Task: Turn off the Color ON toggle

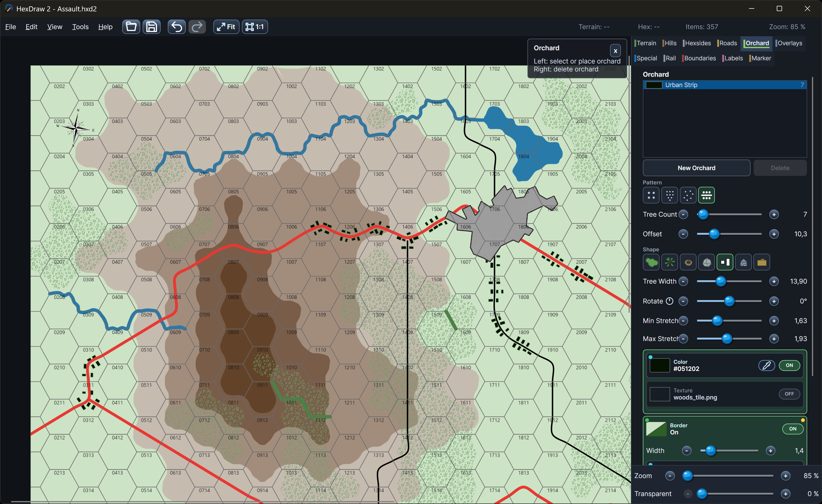Action: [x=789, y=365]
